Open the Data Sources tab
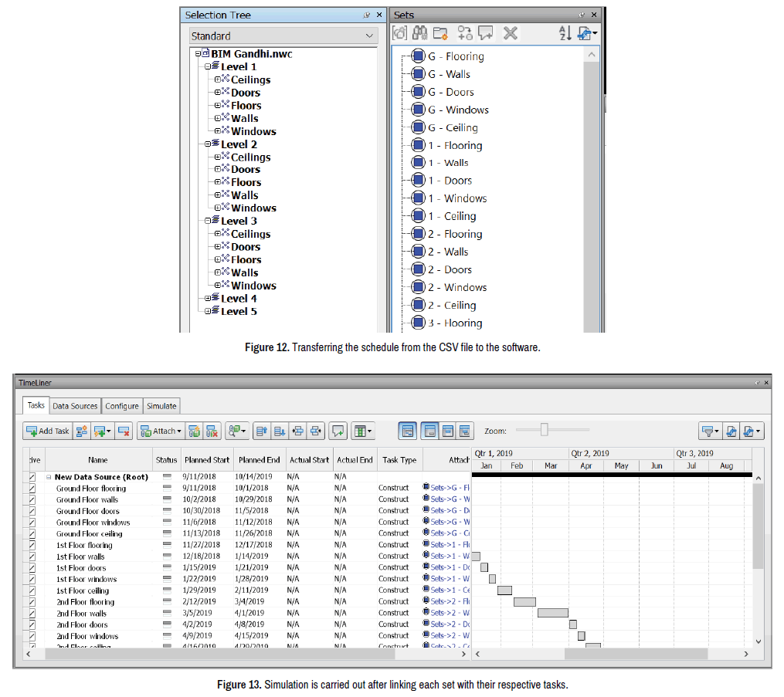Screen dimensions: 784x697 75,405
